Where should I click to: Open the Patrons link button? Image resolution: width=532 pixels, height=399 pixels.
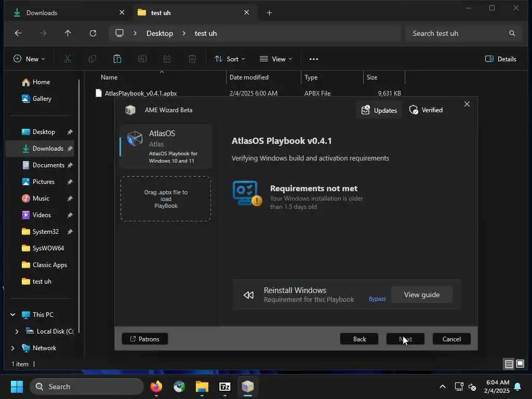click(x=145, y=339)
